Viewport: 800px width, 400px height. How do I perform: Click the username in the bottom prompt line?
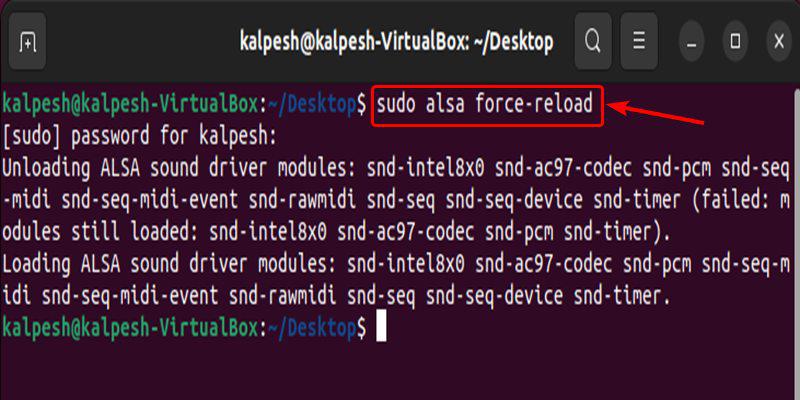(x=130, y=328)
